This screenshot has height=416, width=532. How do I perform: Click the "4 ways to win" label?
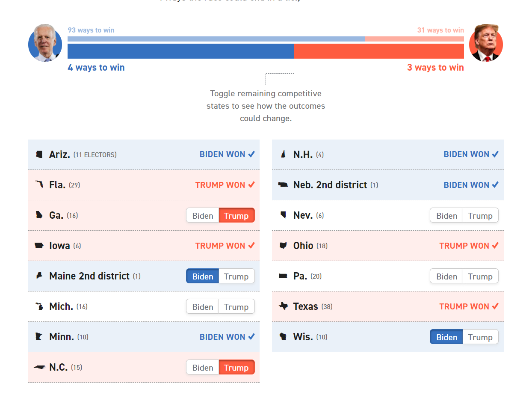96,68
